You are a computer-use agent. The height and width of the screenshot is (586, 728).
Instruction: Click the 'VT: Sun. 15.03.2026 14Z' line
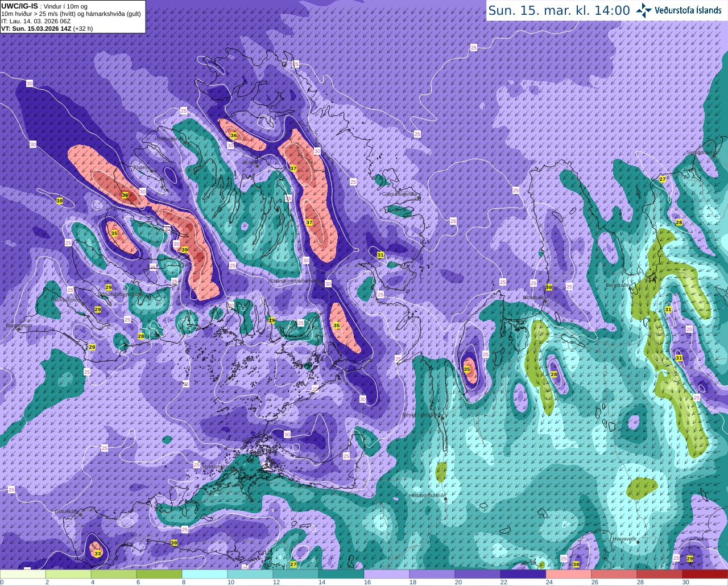(x=36, y=28)
